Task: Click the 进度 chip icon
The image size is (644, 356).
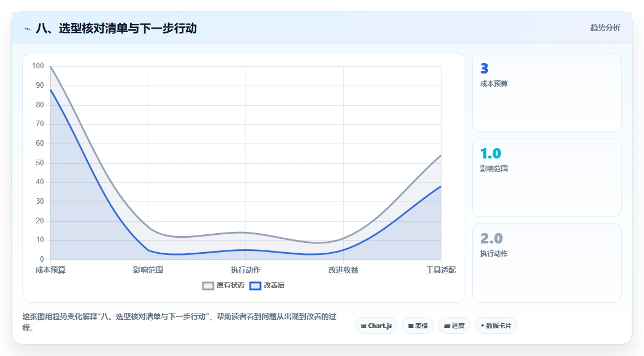Action: [447, 326]
